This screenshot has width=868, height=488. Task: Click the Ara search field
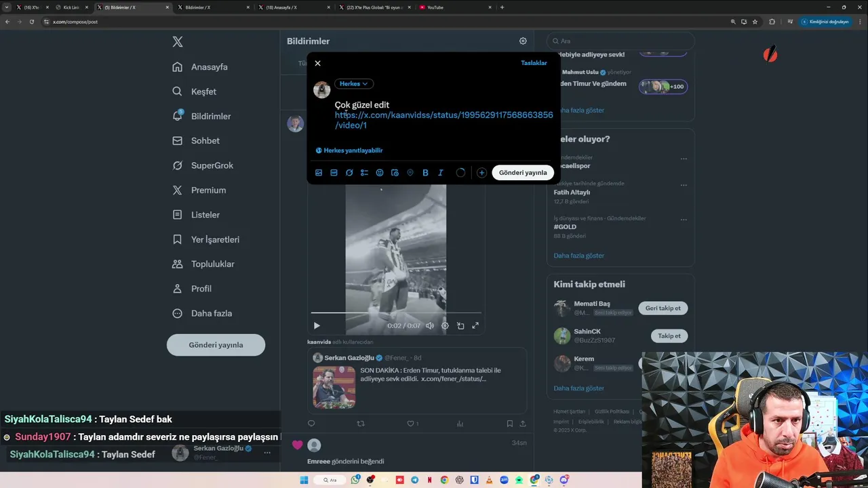point(620,41)
